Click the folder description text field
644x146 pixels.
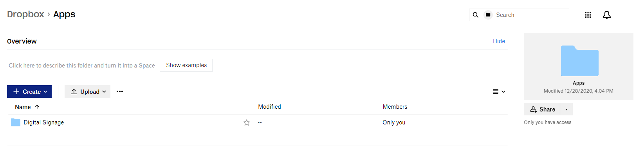(x=82, y=66)
